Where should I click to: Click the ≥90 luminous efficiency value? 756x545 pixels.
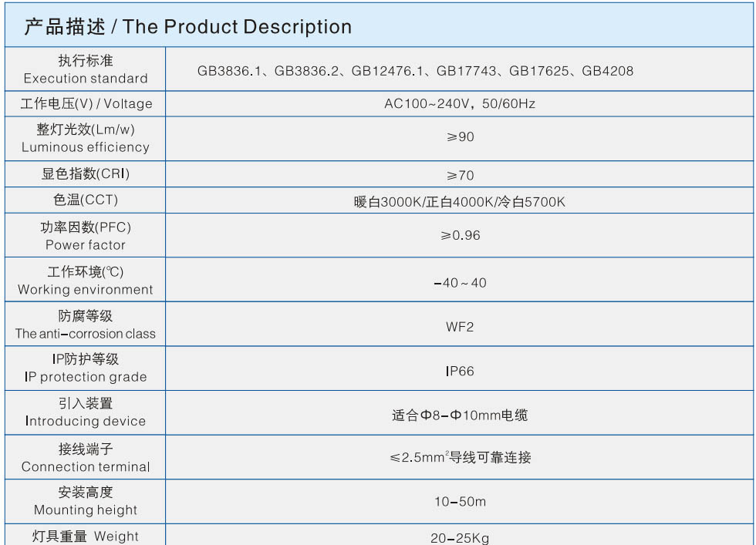(x=460, y=137)
